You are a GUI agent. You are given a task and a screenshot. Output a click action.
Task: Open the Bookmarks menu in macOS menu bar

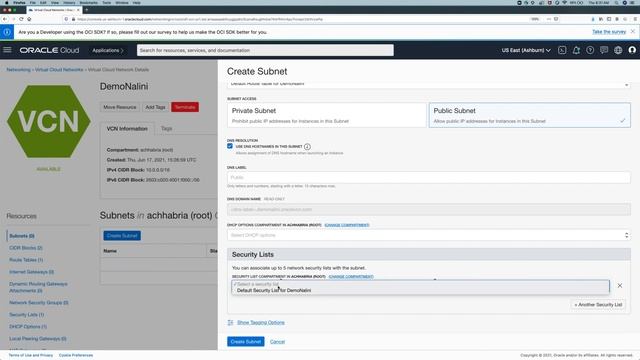pyautogui.click(x=89, y=2)
